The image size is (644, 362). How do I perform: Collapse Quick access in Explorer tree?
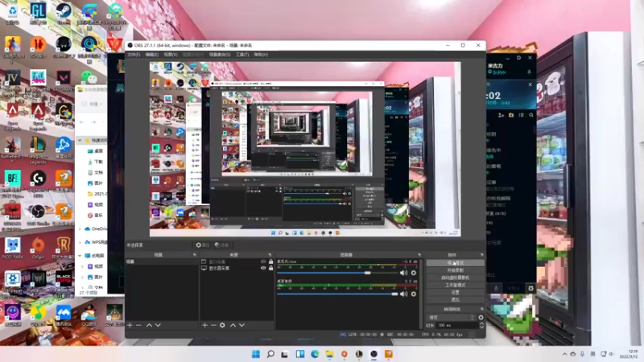(80, 140)
